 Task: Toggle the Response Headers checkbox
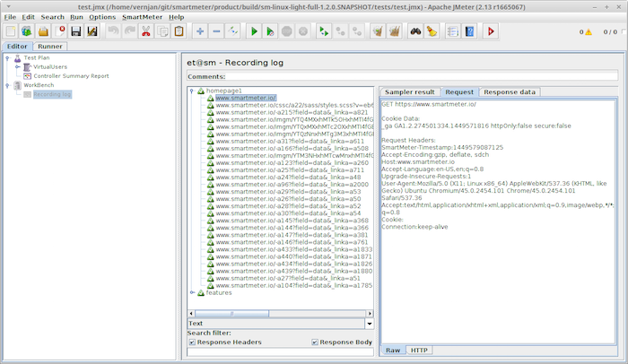(192, 342)
